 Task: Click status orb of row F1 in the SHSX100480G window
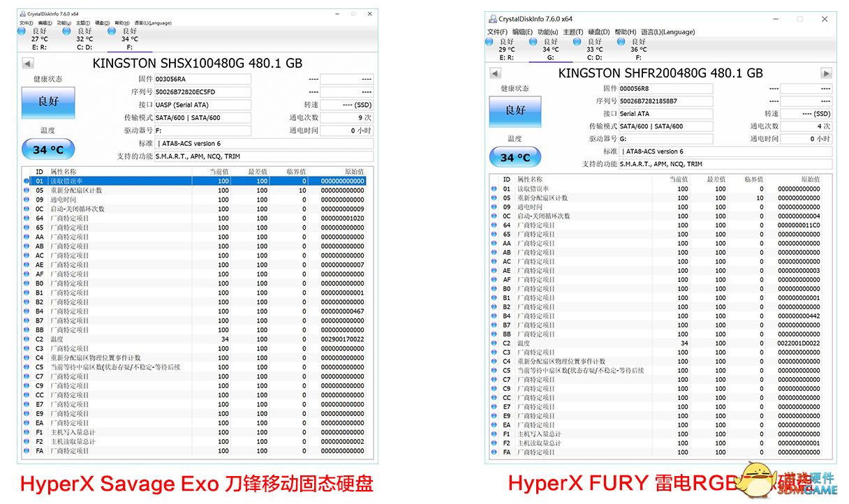[x=27, y=432]
